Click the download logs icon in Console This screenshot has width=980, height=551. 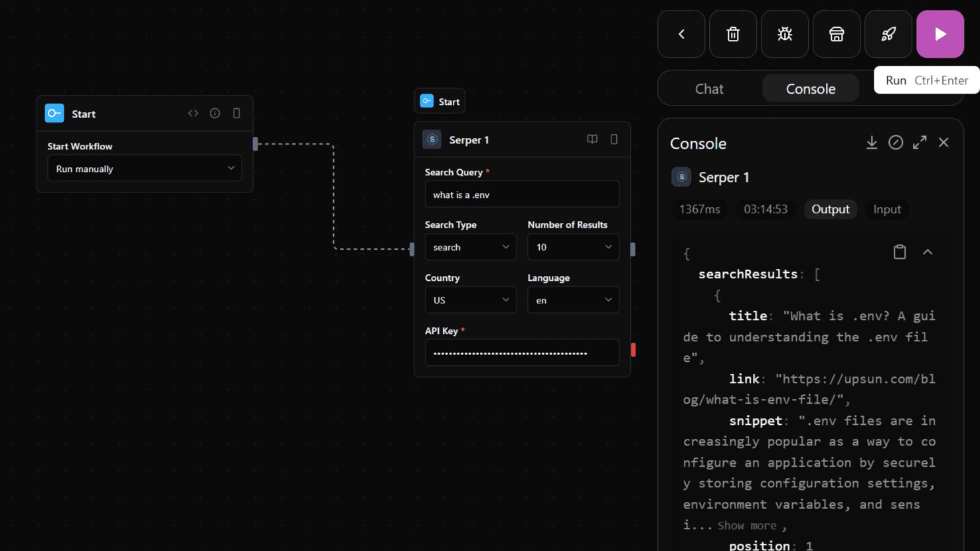tap(872, 142)
